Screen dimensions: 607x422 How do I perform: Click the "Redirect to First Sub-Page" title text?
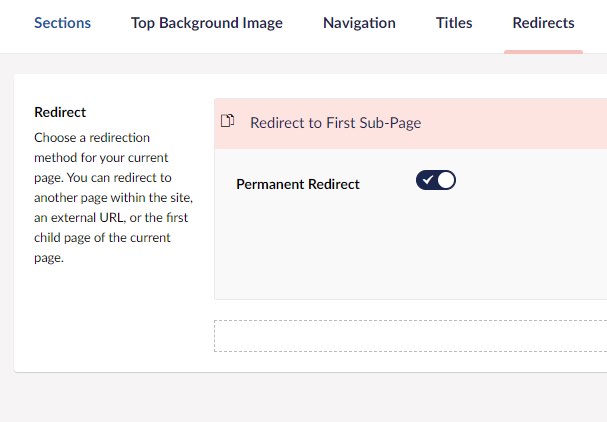[x=335, y=123]
